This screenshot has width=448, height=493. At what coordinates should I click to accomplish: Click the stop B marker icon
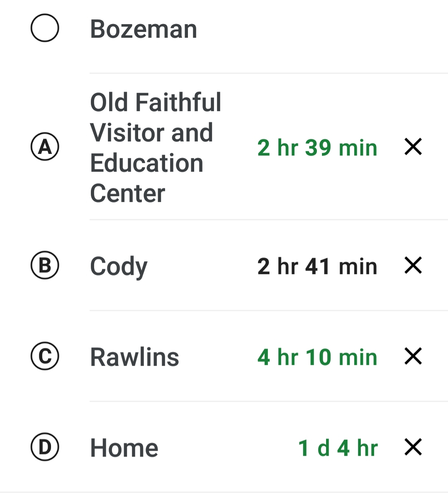pos(45,266)
